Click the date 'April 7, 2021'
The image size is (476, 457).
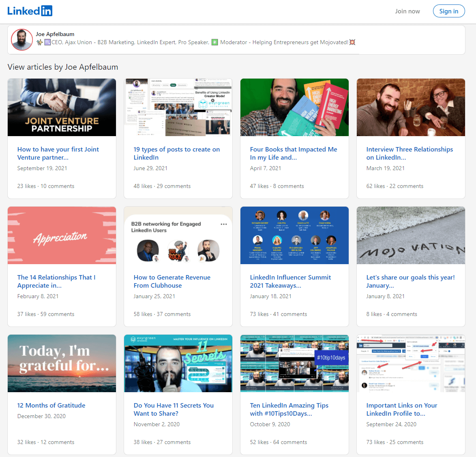(x=265, y=168)
